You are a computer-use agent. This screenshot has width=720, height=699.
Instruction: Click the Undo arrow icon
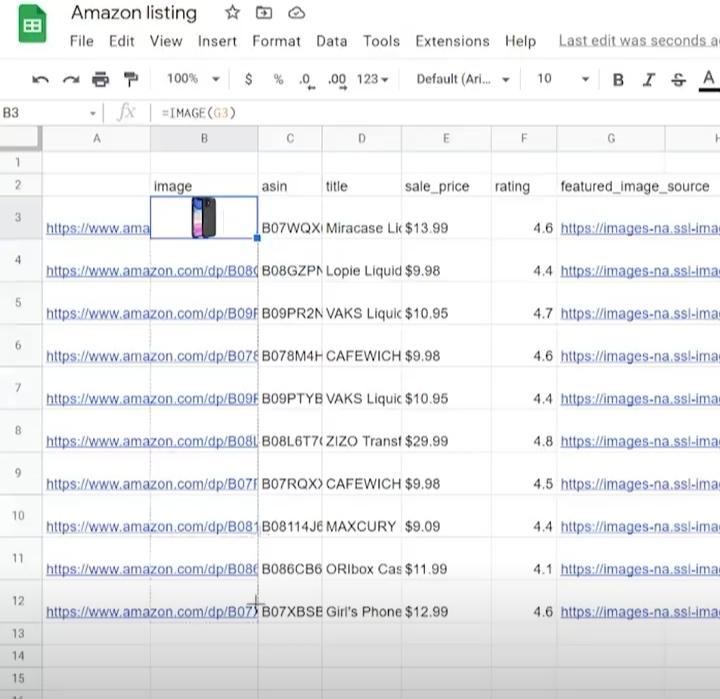point(40,79)
